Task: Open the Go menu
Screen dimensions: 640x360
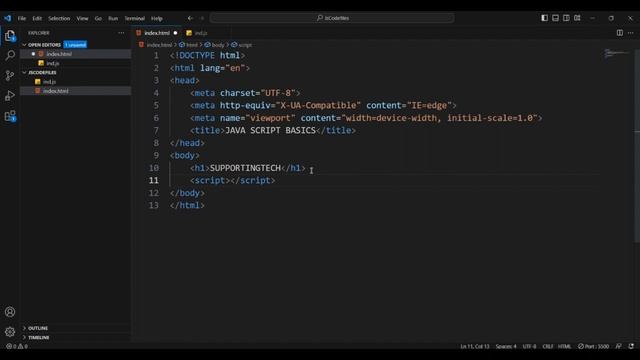Action: click(x=98, y=18)
